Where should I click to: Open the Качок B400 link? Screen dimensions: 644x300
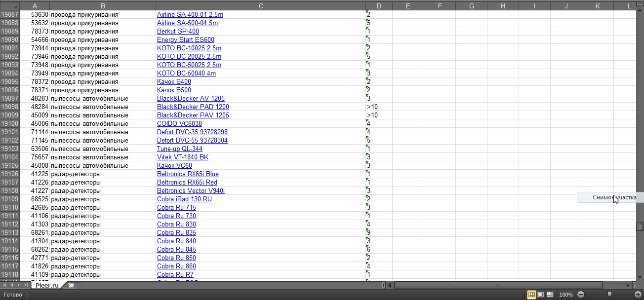(174, 82)
